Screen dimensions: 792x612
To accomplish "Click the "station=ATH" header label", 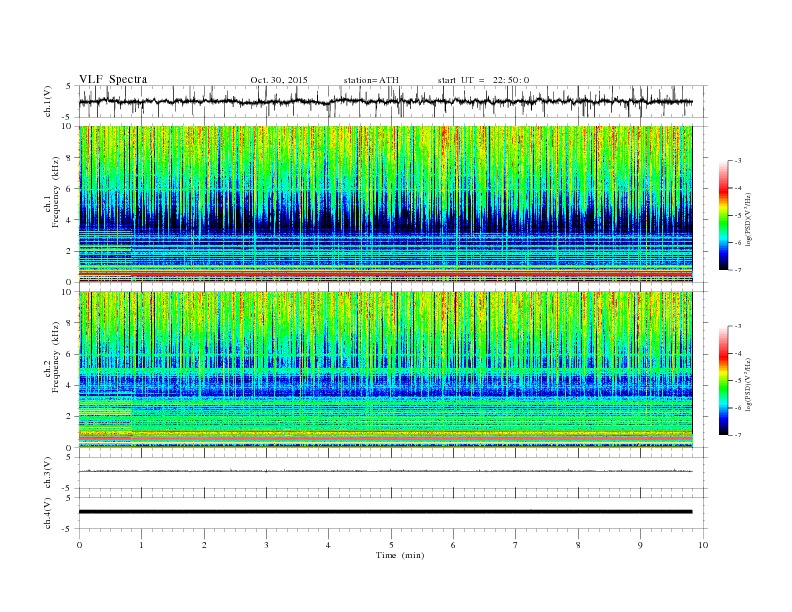I will (x=371, y=80).
